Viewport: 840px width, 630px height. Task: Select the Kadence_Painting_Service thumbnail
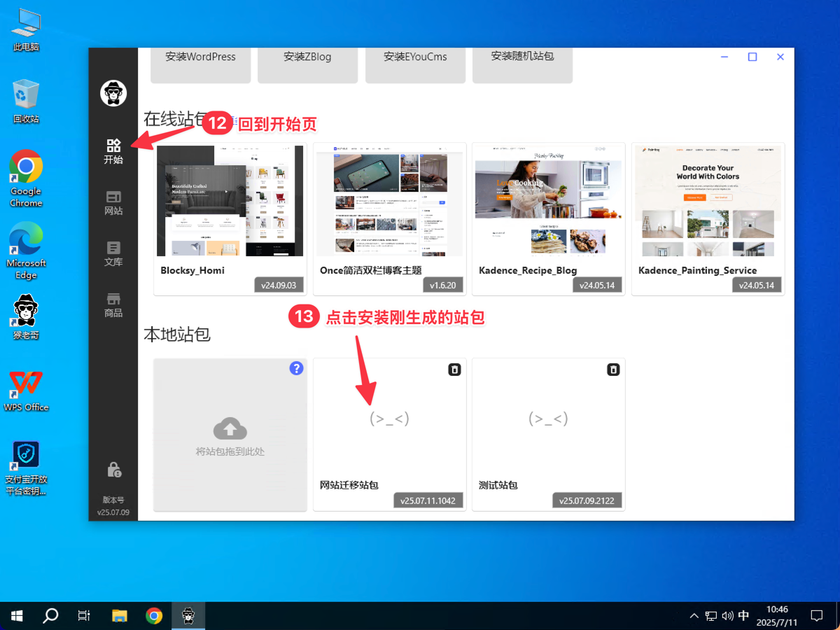(x=708, y=201)
